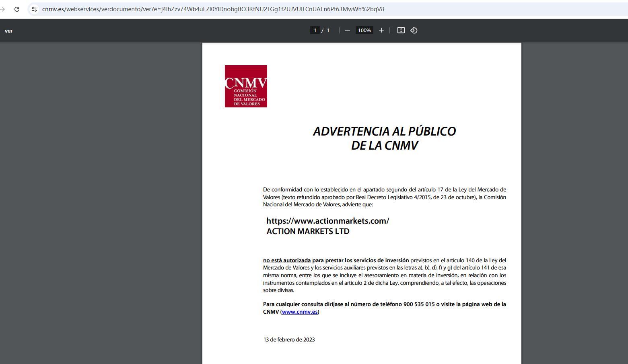Reload the page with the refresh icon
The width and height of the screenshot is (628, 364).
(17, 9)
